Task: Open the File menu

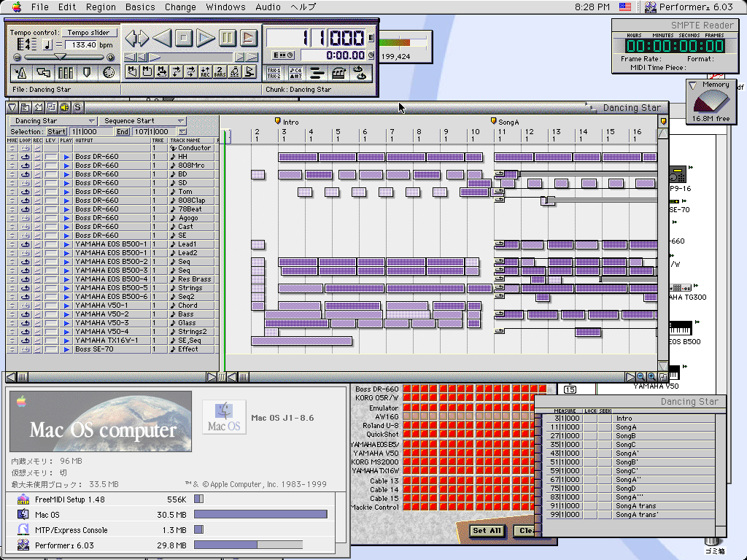Action: tap(40, 7)
